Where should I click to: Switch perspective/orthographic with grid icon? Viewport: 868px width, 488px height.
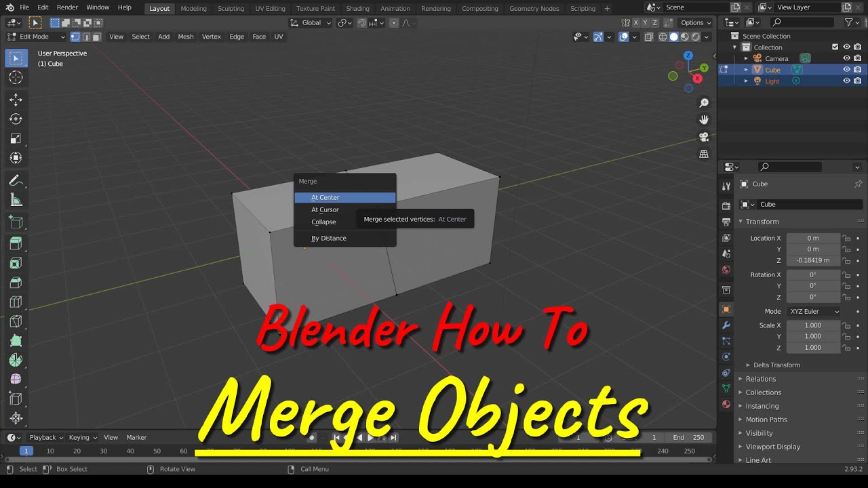point(704,155)
